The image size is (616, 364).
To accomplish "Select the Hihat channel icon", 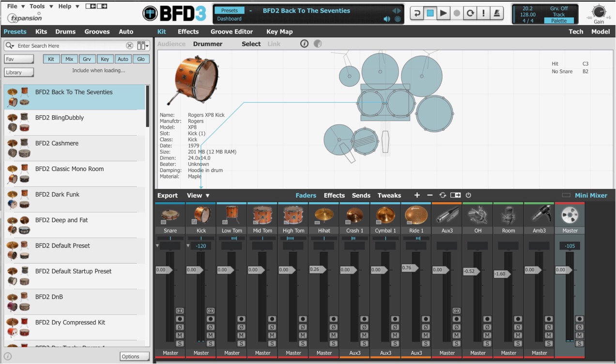I will click(x=324, y=215).
